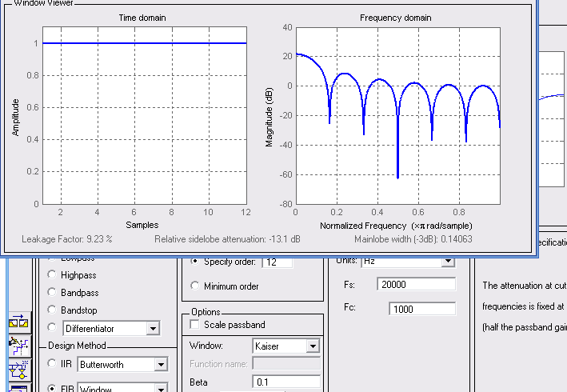Select the Bandstop response type
This screenshot has width=567, height=392.
tap(52, 310)
